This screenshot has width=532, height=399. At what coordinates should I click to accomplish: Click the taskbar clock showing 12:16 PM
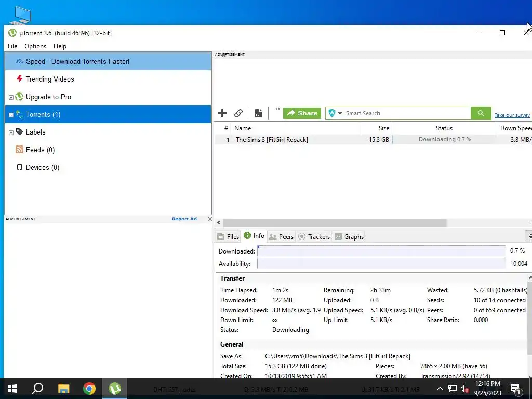(487, 389)
